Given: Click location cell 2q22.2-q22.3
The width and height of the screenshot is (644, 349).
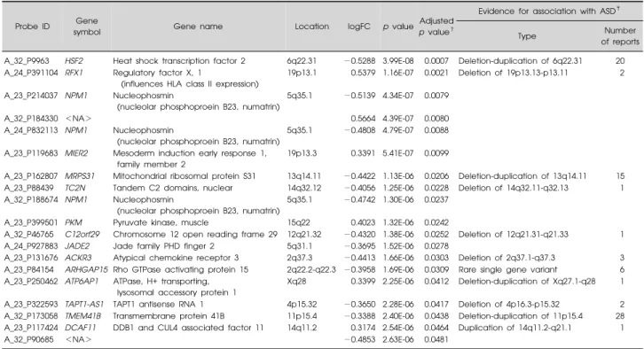Looking at the screenshot, I should [x=311, y=269].
